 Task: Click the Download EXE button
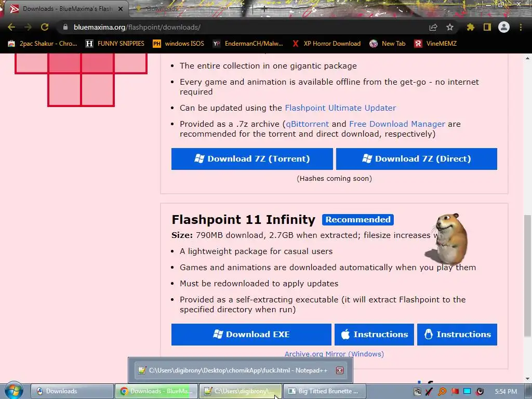pyautogui.click(x=251, y=335)
